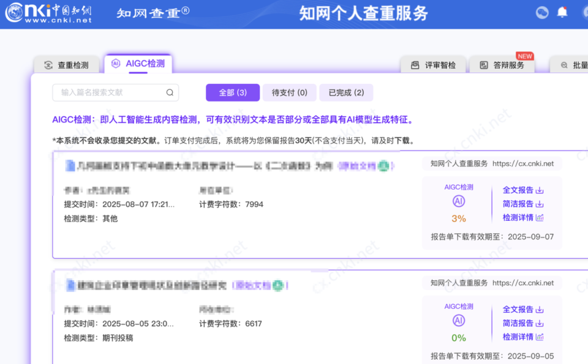Open the 评审智检 tab
This screenshot has width=588, height=364.
tap(433, 65)
